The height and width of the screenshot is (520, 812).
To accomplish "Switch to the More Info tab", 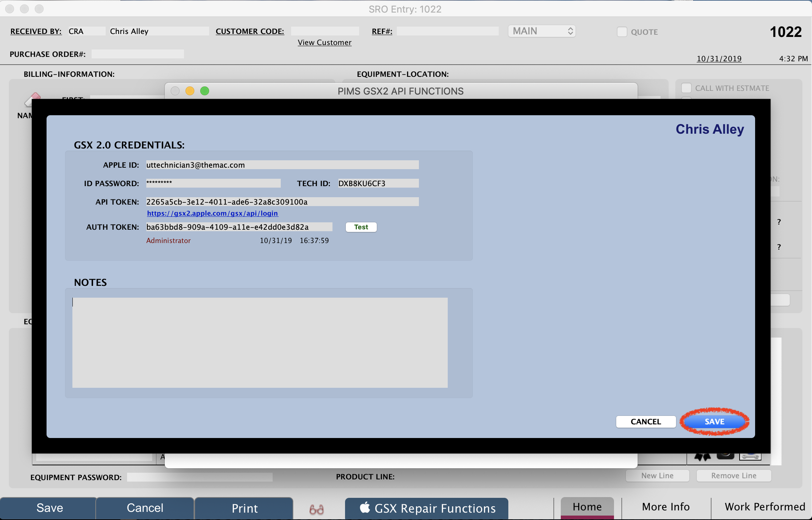I will click(666, 507).
